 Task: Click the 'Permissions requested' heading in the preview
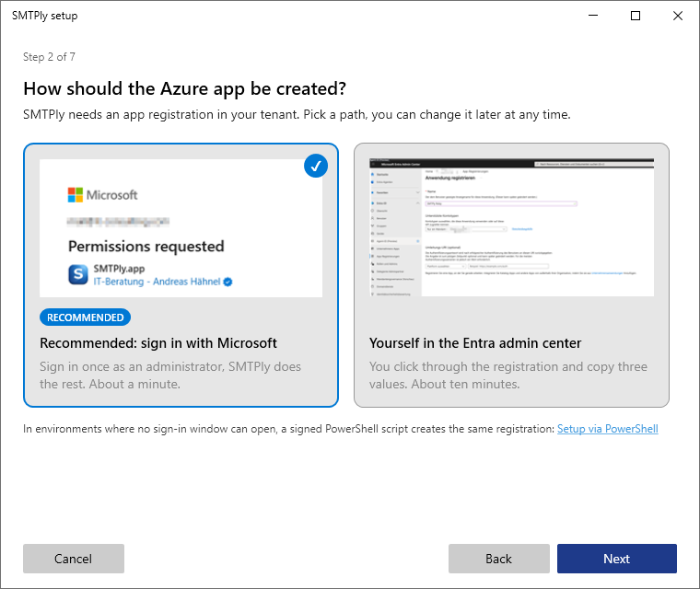146,247
